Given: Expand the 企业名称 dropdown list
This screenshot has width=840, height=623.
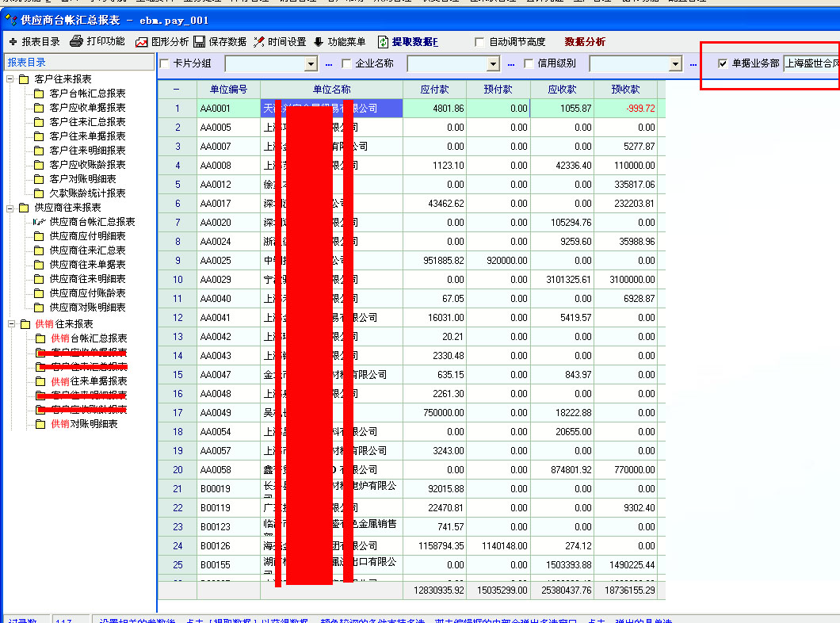Looking at the screenshot, I should (x=494, y=63).
